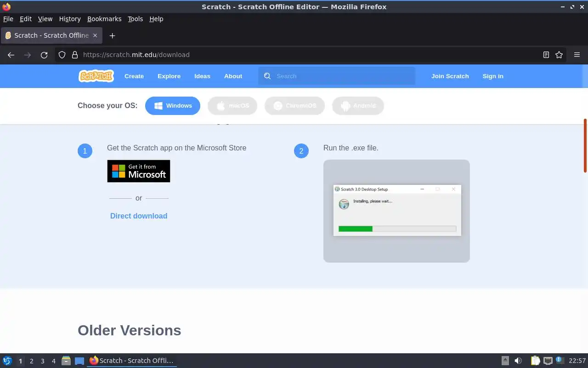588x368 pixels.
Task: Switch to workspace 2
Action: point(31,361)
